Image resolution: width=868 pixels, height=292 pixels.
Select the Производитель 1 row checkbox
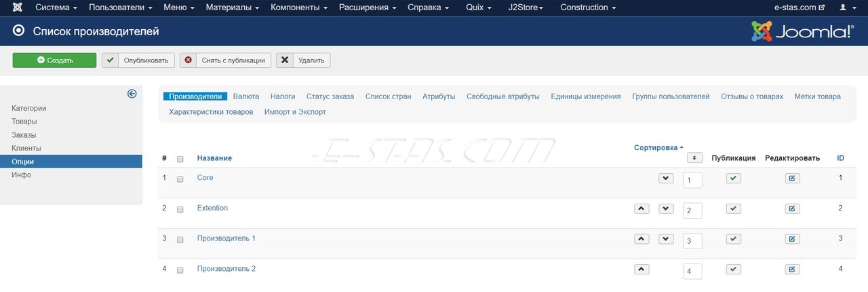(180, 240)
